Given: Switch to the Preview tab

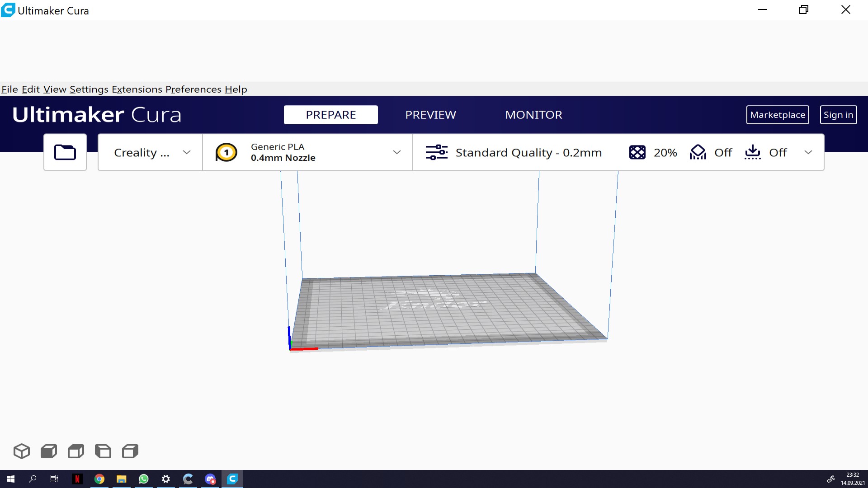Looking at the screenshot, I should [430, 115].
